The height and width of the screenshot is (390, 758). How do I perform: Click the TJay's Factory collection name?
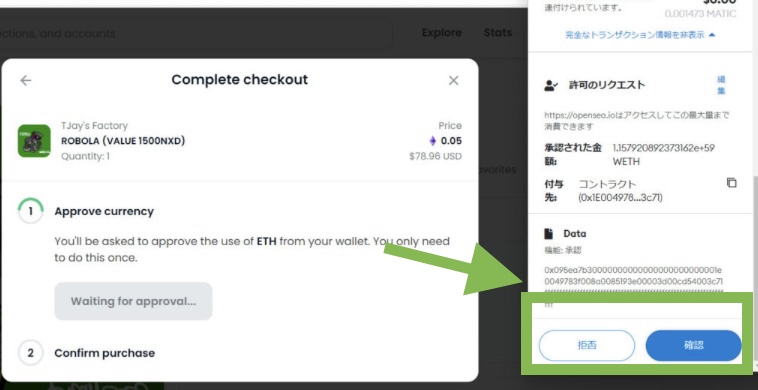(x=95, y=126)
